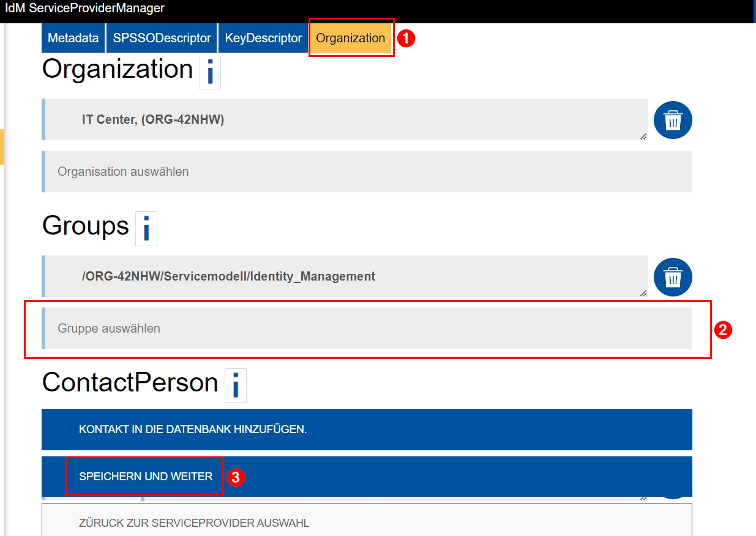Delete the IT Center organization entry
756x536 pixels.
(x=673, y=120)
